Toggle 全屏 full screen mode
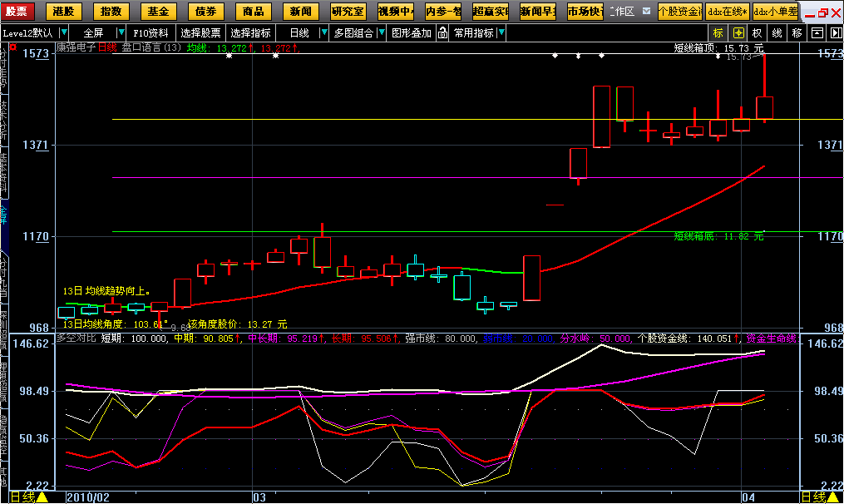Viewport: 844px width, 504px height. (x=93, y=33)
